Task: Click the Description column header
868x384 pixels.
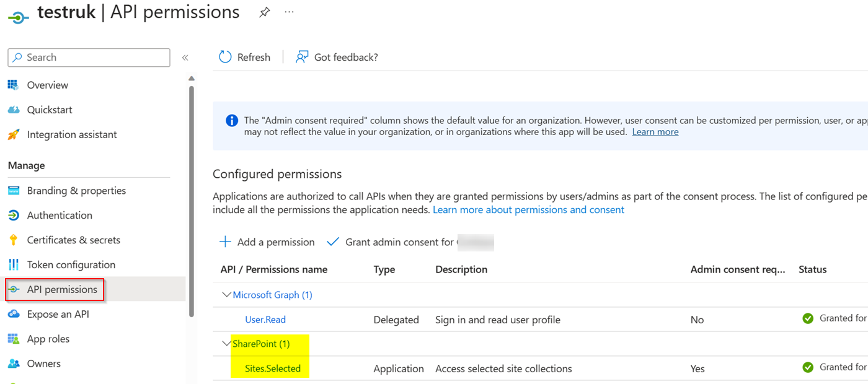Action: [x=461, y=269]
